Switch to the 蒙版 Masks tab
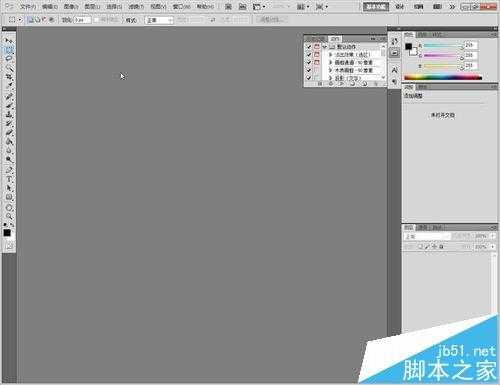The height and width of the screenshot is (385, 500). [422, 87]
